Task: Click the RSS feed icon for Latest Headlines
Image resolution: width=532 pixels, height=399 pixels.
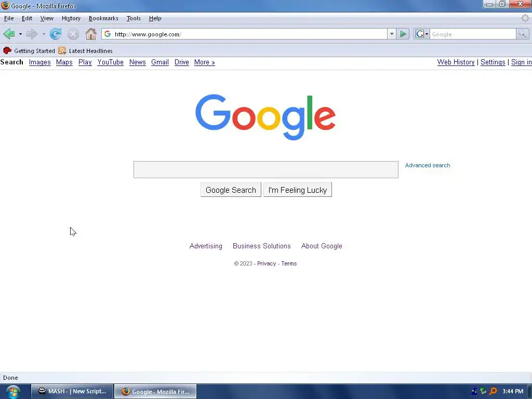Action: pyautogui.click(x=62, y=51)
